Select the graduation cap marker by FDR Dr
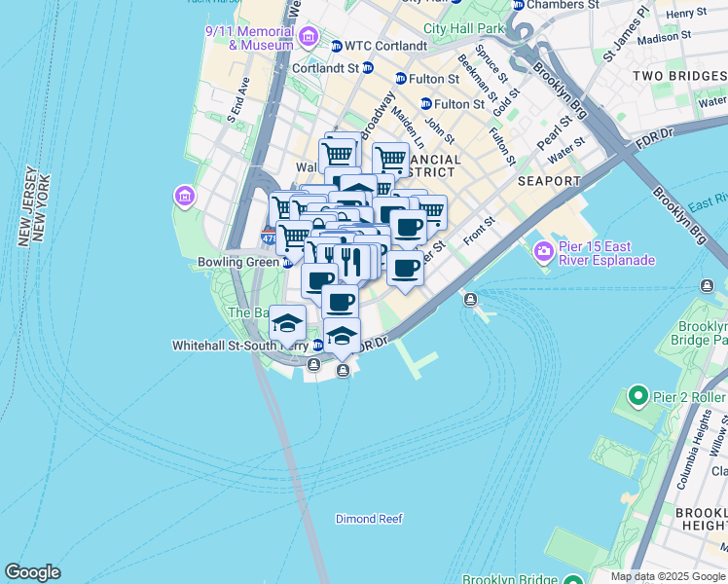 343,340
